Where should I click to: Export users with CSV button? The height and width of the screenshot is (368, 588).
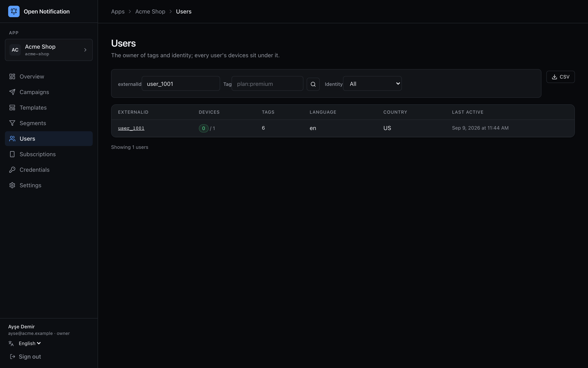coord(561,77)
